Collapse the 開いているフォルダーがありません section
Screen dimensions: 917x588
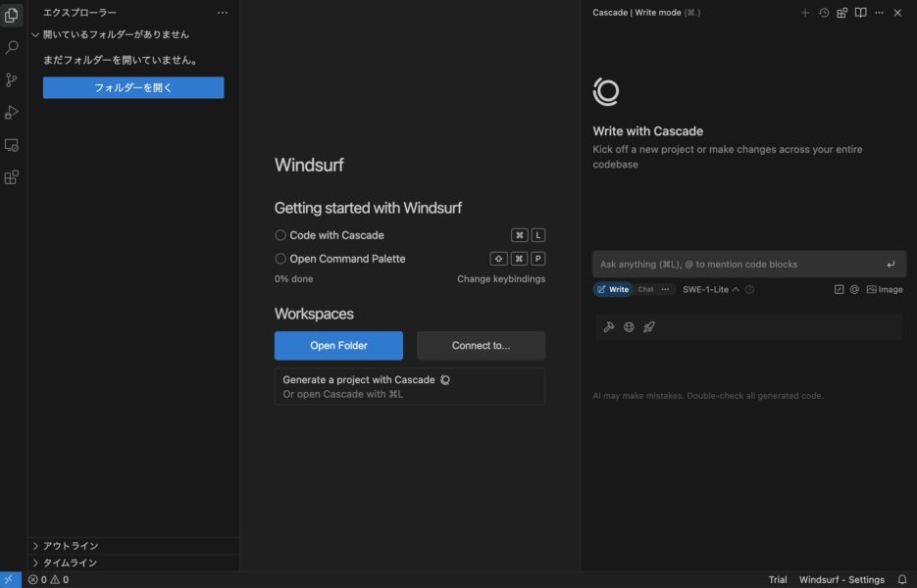(x=133, y=34)
